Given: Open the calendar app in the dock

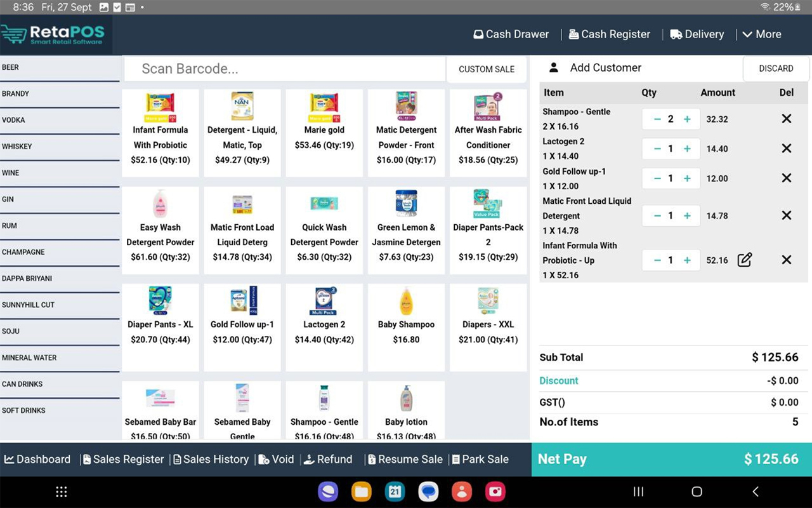Looking at the screenshot, I should click(x=395, y=491).
